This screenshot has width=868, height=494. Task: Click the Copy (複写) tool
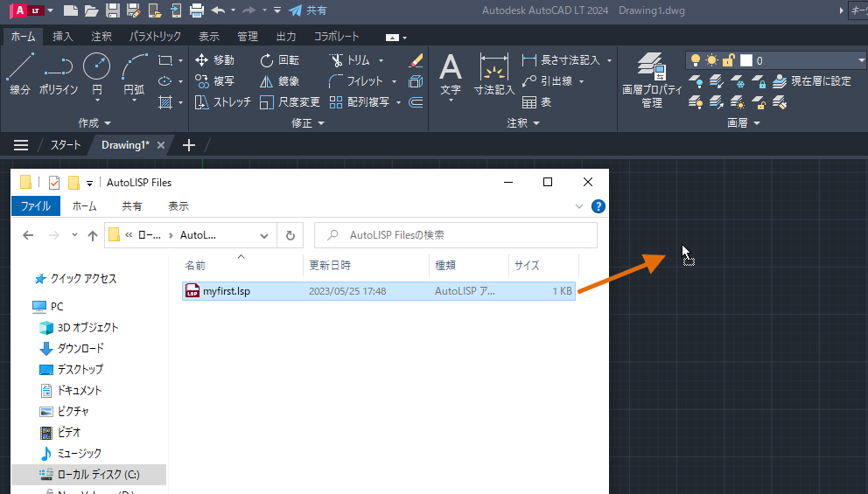click(214, 81)
